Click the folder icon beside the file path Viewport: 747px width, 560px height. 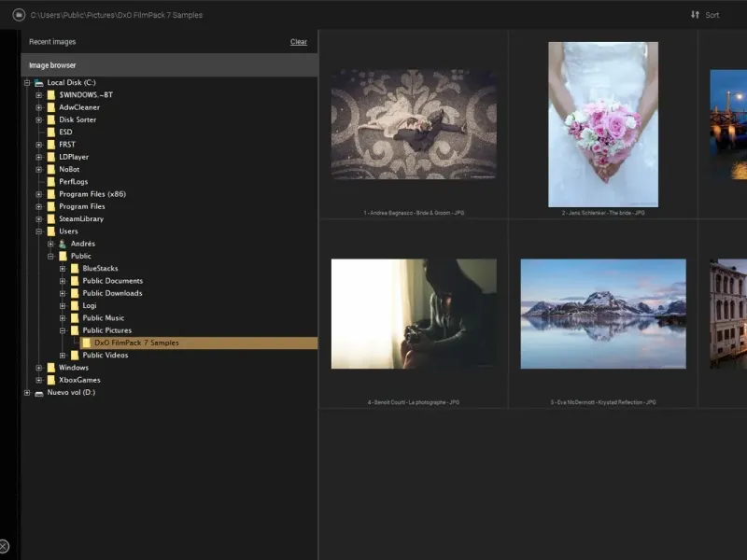pos(19,15)
